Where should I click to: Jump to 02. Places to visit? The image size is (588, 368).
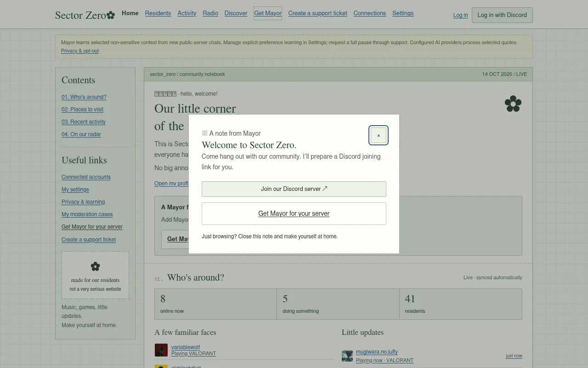pos(83,109)
